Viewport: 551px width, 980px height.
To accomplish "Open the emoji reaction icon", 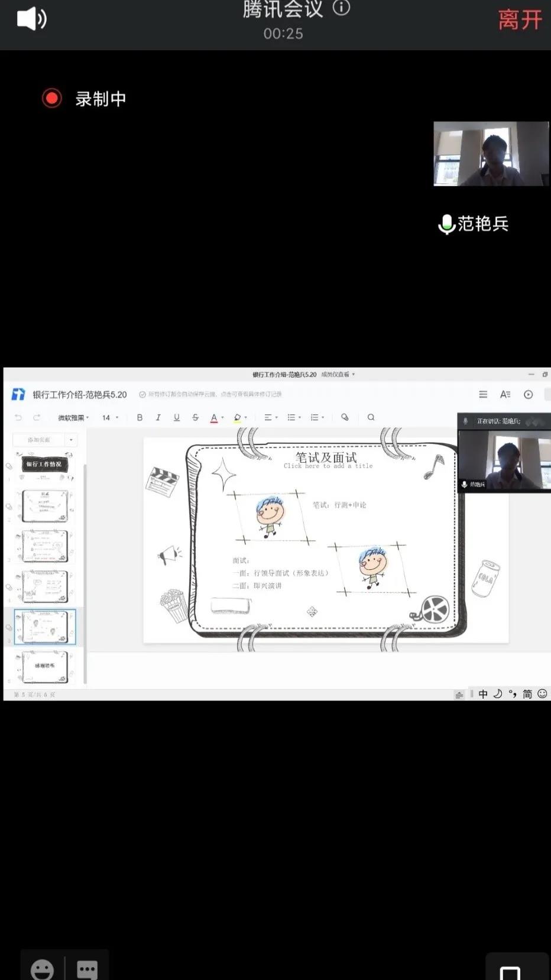I will (42, 969).
